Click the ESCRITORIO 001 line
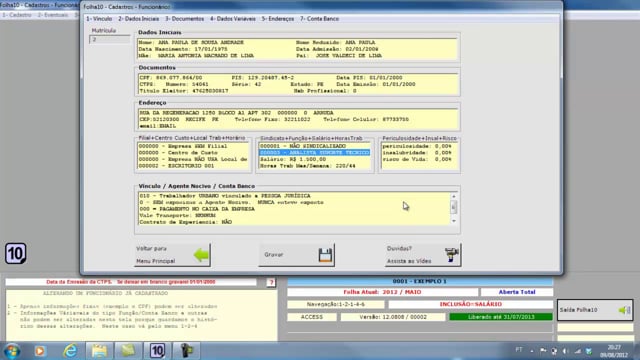 (x=176, y=166)
